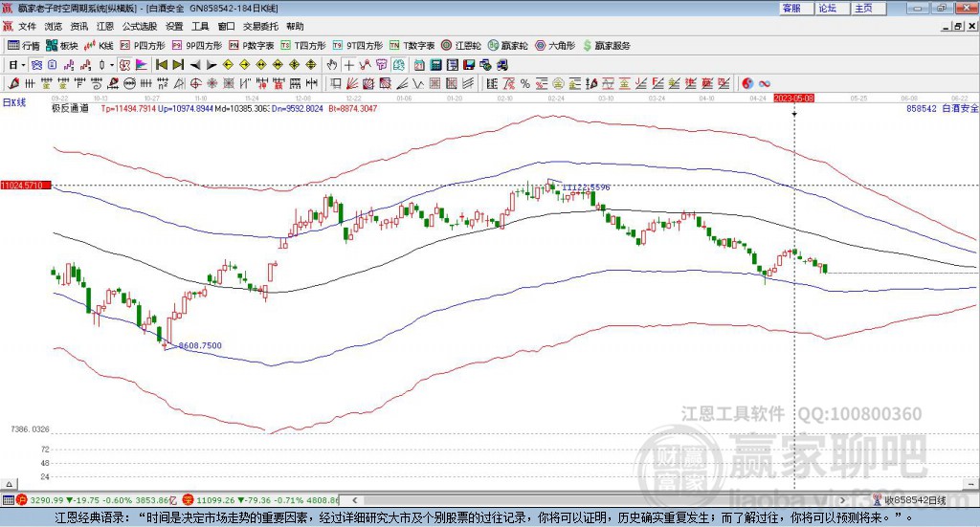Click the 主页 homepage button
980x527 pixels.
pos(869,8)
